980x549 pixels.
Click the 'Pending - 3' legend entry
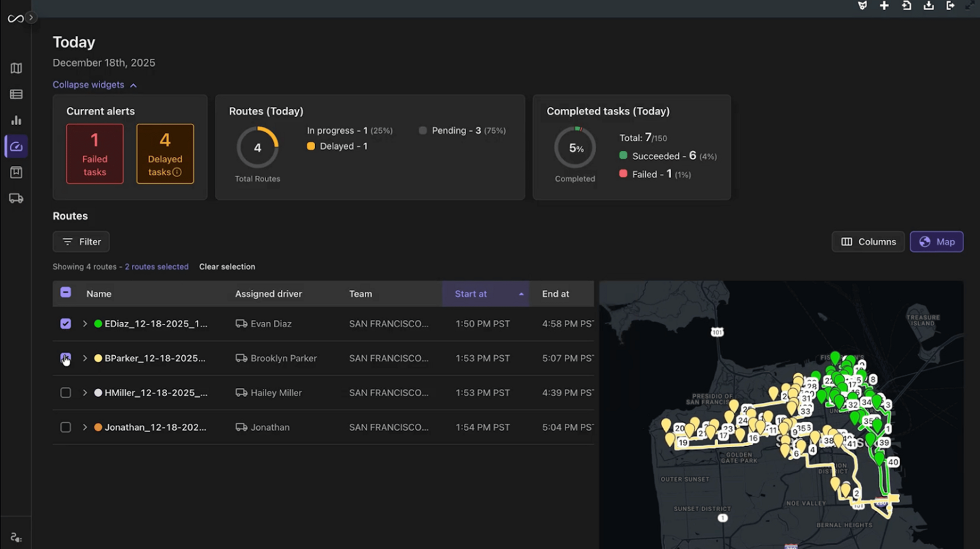click(462, 131)
